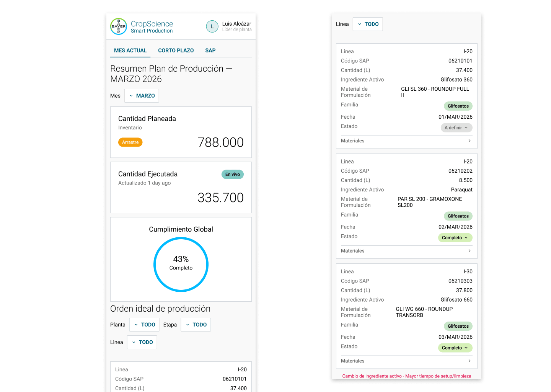Click the chevron on the 06210202 Materiales row

[x=469, y=251]
